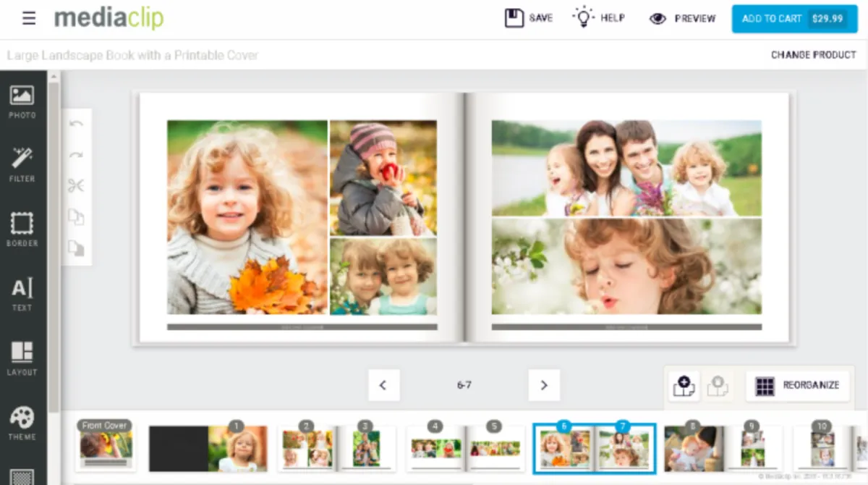868x485 pixels.
Task: Select page 1 thumbnail
Action: [238, 448]
